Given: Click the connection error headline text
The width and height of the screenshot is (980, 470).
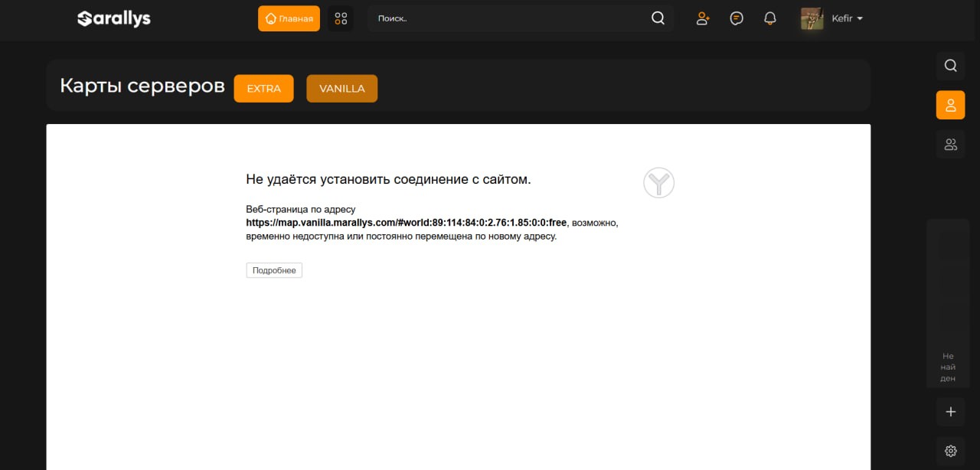Looking at the screenshot, I should click(x=388, y=179).
